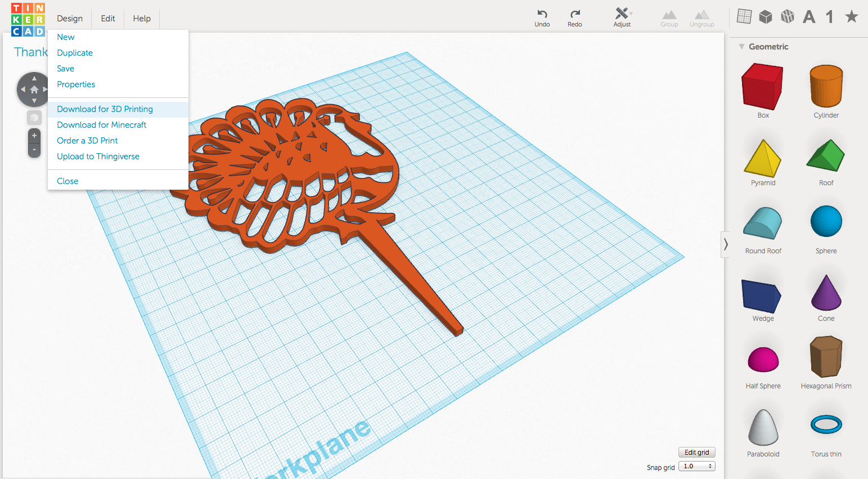Choose Download for Minecraft from the menu

click(x=101, y=124)
